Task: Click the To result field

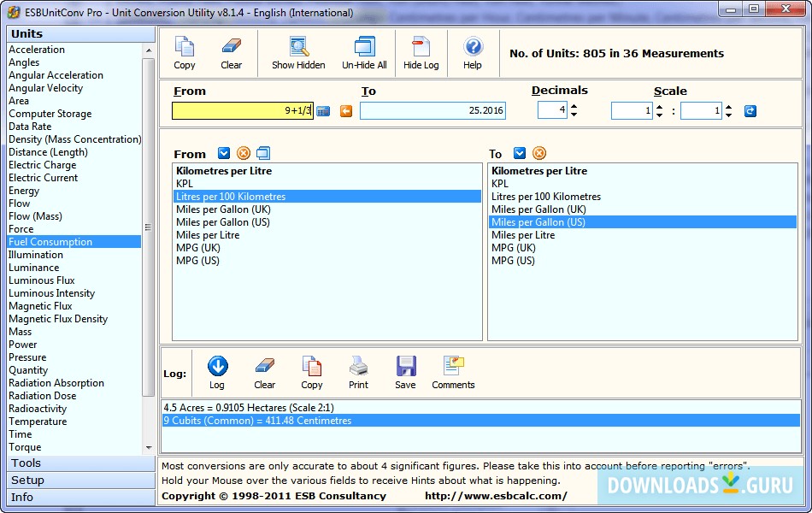Action: [433, 110]
